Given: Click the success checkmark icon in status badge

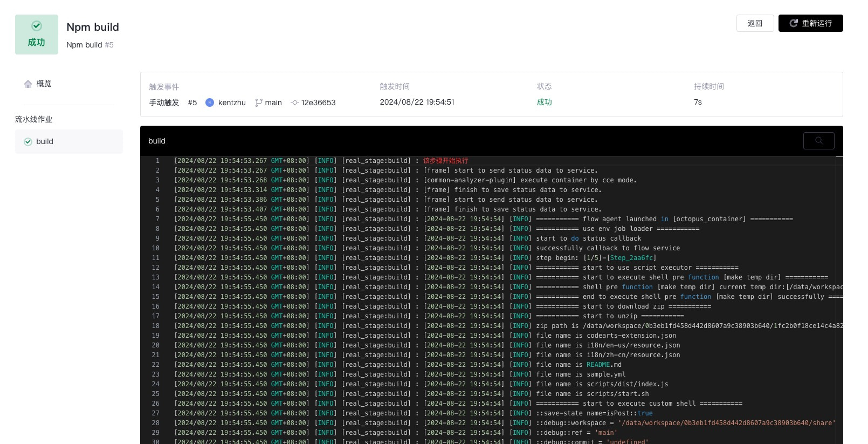Looking at the screenshot, I should (37, 26).
